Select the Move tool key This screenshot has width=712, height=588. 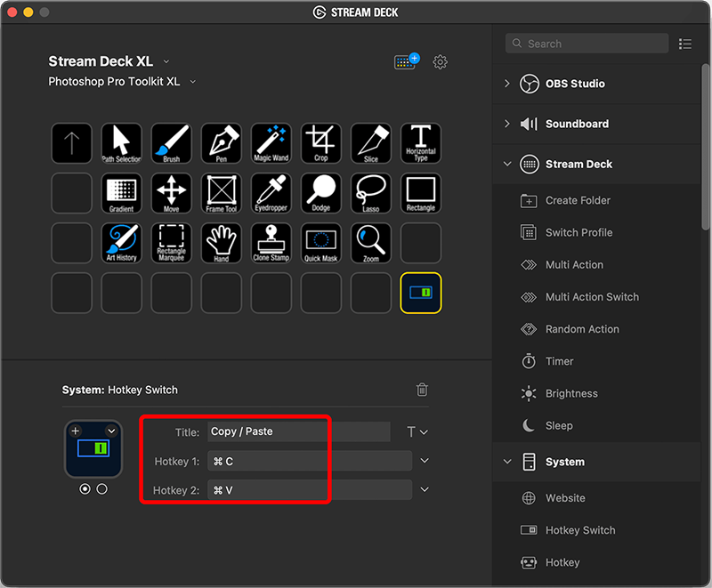tap(171, 193)
